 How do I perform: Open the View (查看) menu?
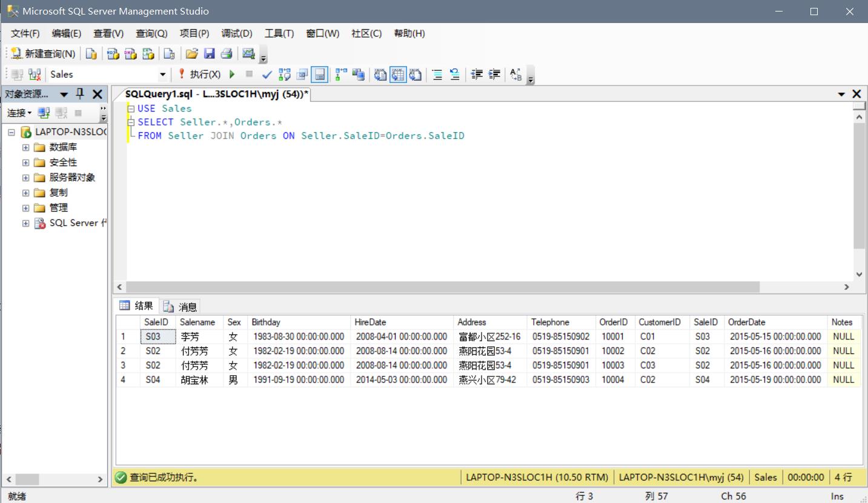(x=108, y=33)
